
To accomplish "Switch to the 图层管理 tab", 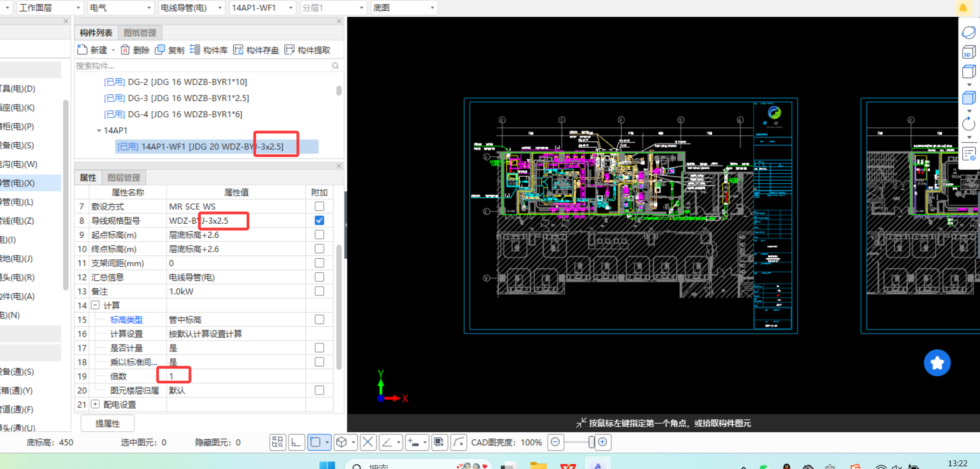I will (x=124, y=177).
